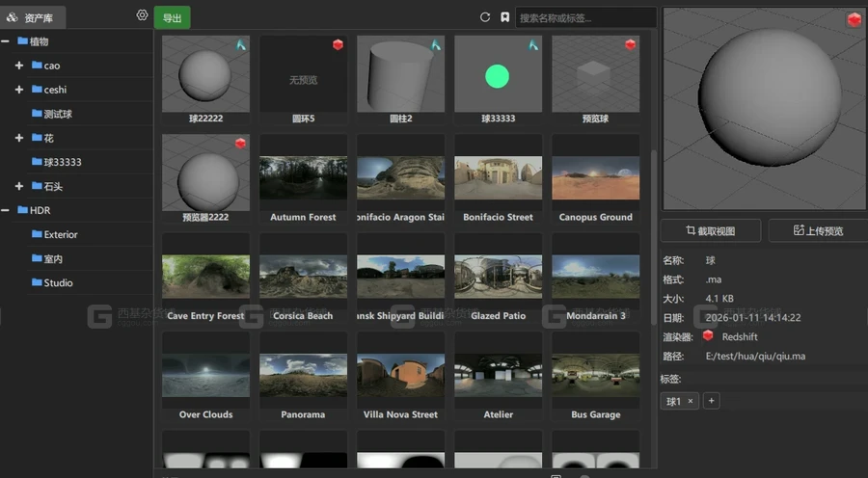Select the Bonifacio Street HDR thumbnail
The width and height of the screenshot is (868, 478).
499,177
